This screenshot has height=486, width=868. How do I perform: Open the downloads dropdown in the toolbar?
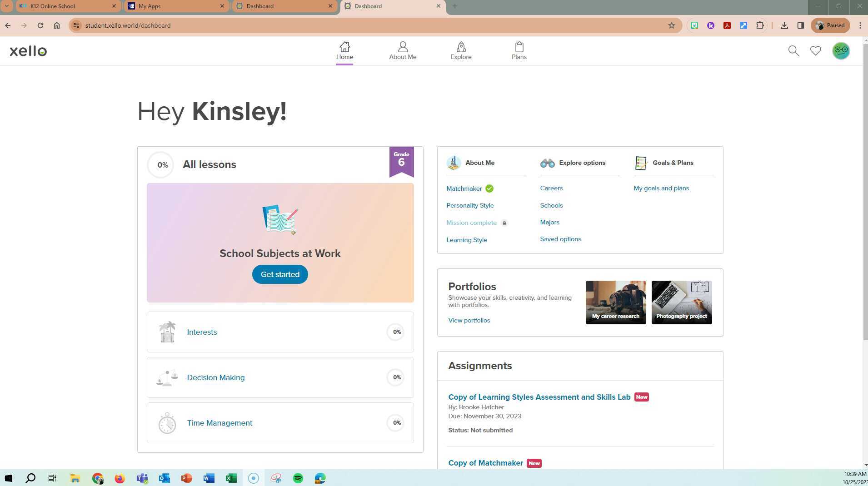pos(783,25)
